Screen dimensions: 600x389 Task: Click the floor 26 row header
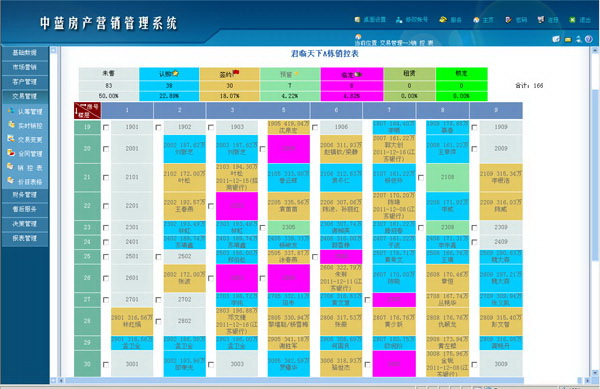pyautogui.click(x=87, y=278)
